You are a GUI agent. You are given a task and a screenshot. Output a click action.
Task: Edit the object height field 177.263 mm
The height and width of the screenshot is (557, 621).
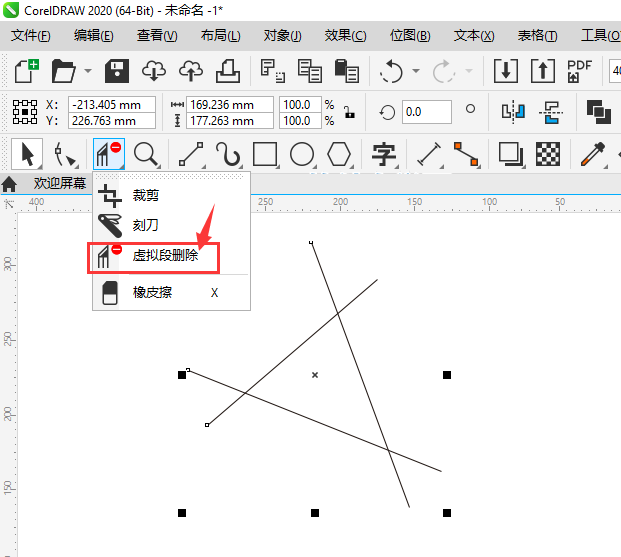click(x=230, y=120)
